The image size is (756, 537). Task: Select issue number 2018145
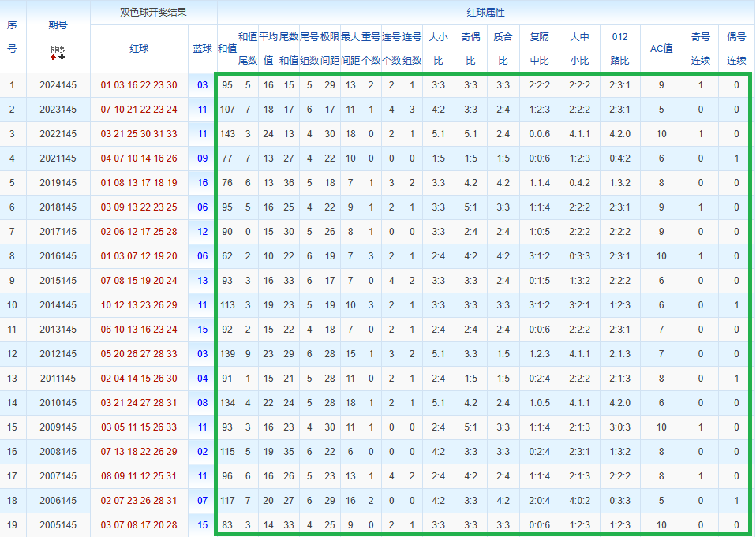[x=58, y=207]
